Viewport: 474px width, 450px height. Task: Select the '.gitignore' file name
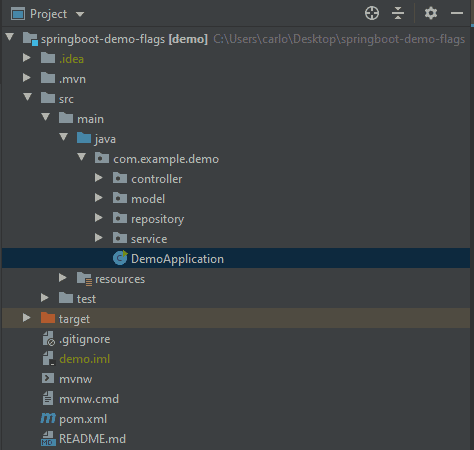[85, 339]
